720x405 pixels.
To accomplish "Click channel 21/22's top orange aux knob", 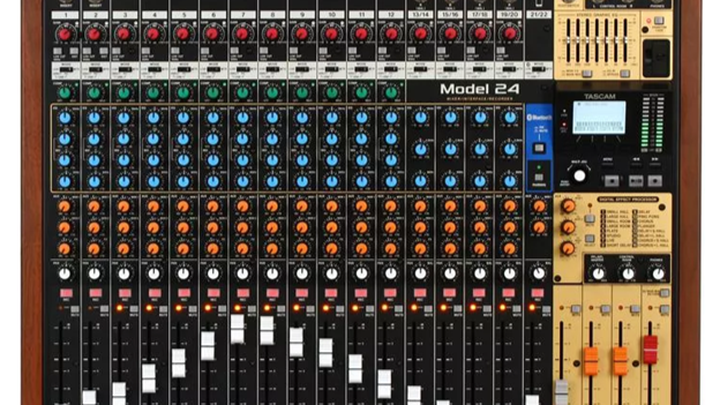I will [x=539, y=207].
